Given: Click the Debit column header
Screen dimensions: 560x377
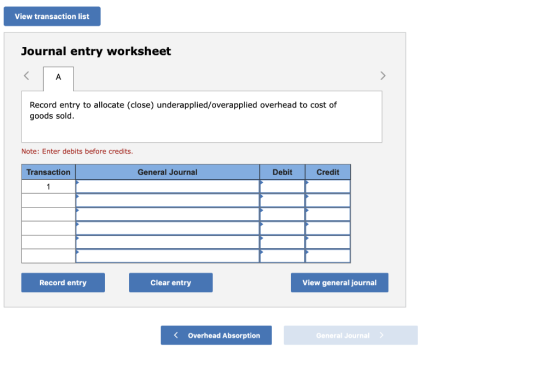Looking at the screenshot, I should [282, 172].
